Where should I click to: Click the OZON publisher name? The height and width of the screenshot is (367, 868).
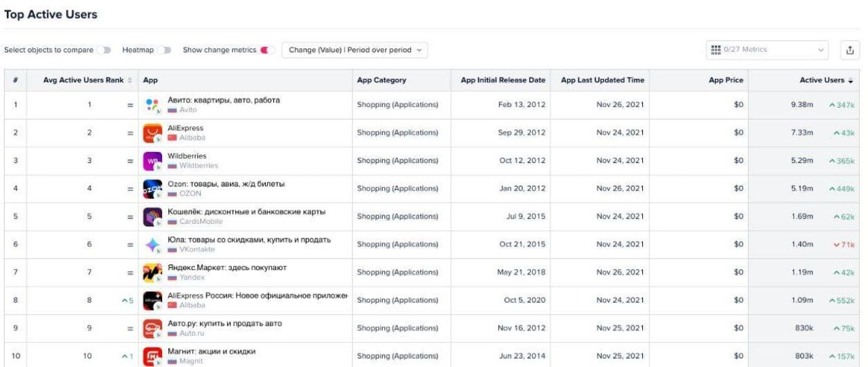click(191, 193)
